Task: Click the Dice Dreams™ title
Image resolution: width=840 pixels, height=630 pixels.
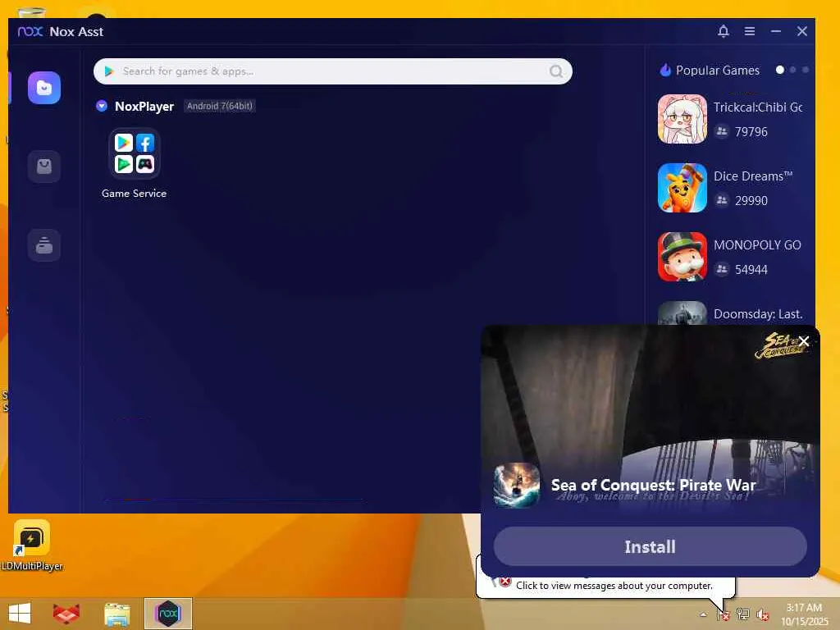Action: [753, 176]
